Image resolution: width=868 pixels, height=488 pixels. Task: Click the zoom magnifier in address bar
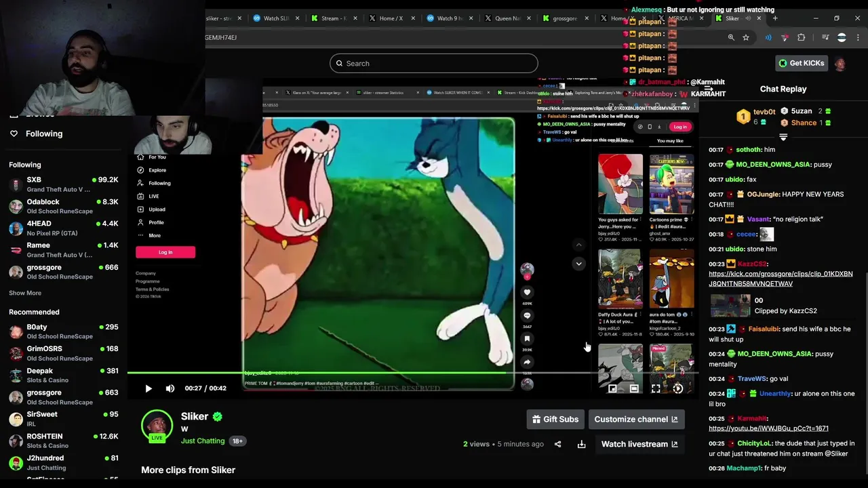731,37
